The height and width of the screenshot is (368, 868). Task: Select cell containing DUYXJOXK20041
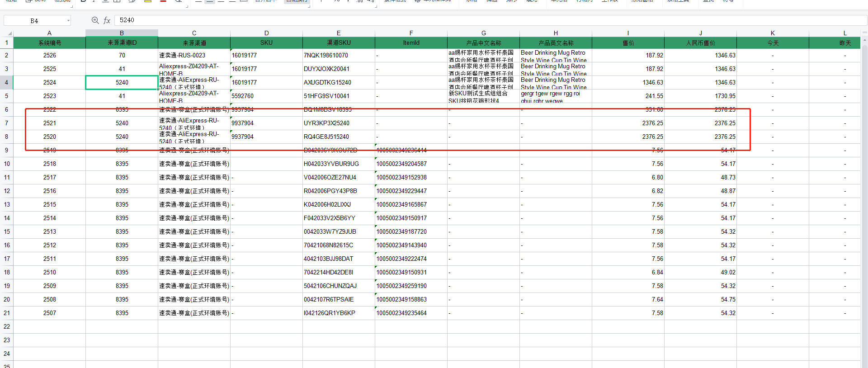339,69
